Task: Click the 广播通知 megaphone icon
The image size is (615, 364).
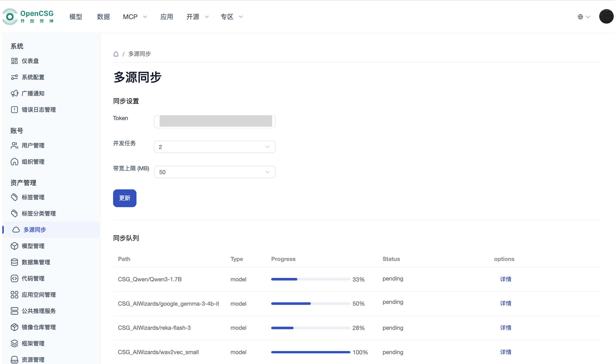Action: pos(14,93)
